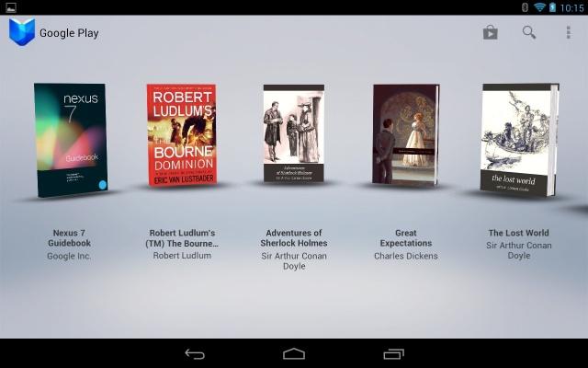The height and width of the screenshot is (368, 588).
Task: Select the Great Expectations title text
Action: [x=405, y=238]
